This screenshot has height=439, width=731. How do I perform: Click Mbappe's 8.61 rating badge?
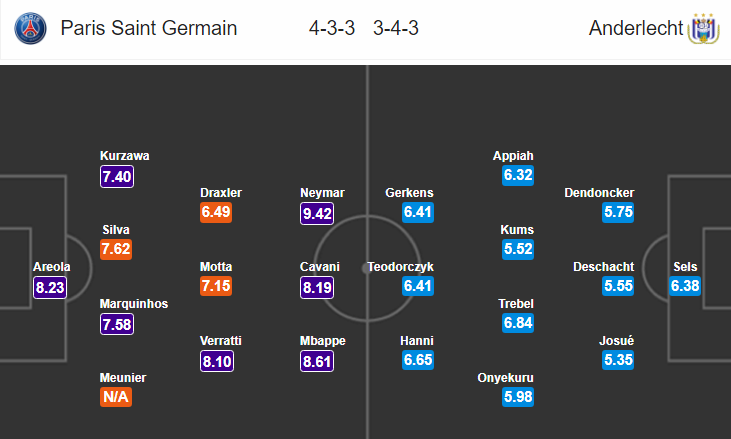317,361
